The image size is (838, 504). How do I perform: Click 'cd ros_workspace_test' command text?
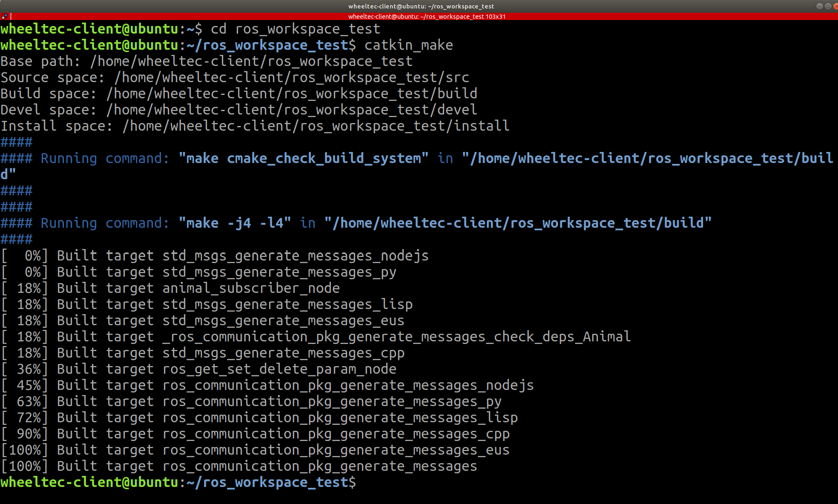coord(295,29)
